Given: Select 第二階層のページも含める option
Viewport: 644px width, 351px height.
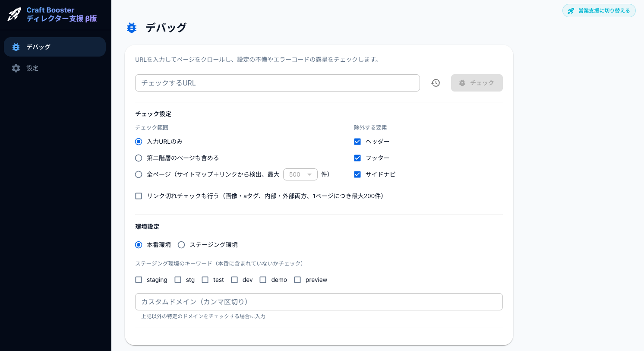Looking at the screenshot, I should [x=139, y=158].
